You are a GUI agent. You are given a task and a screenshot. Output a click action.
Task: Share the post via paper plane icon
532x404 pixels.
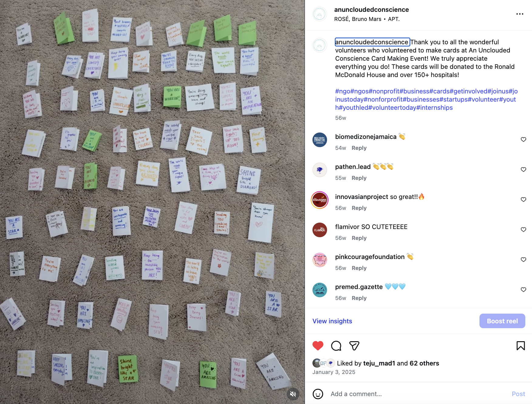point(354,346)
